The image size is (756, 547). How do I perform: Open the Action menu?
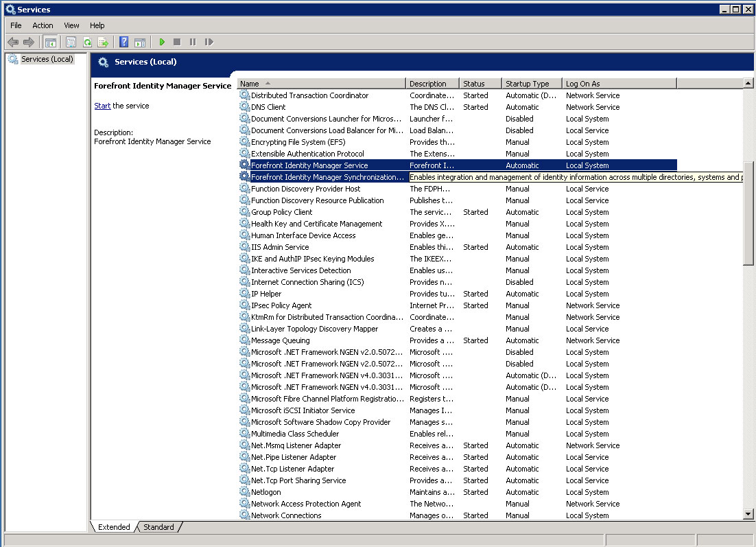43,25
